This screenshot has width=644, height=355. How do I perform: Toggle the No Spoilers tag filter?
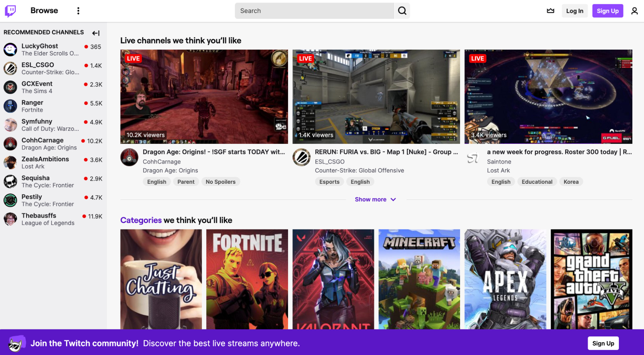(x=220, y=182)
